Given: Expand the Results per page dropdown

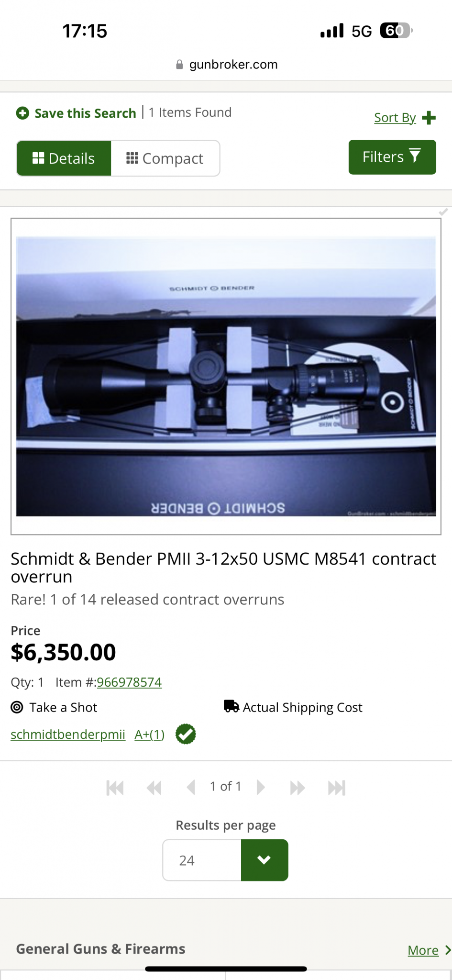Looking at the screenshot, I should pyautogui.click(x=264, y=860).
